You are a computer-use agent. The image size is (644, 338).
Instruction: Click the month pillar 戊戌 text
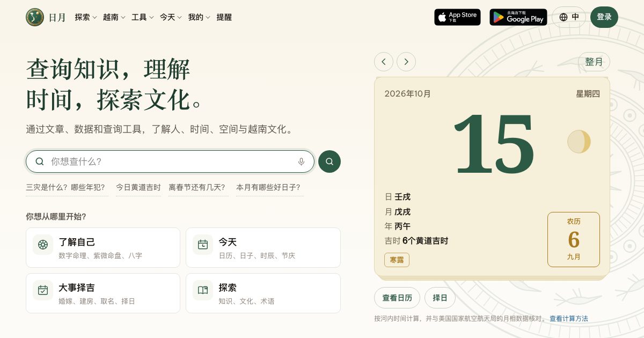[402, 212]
